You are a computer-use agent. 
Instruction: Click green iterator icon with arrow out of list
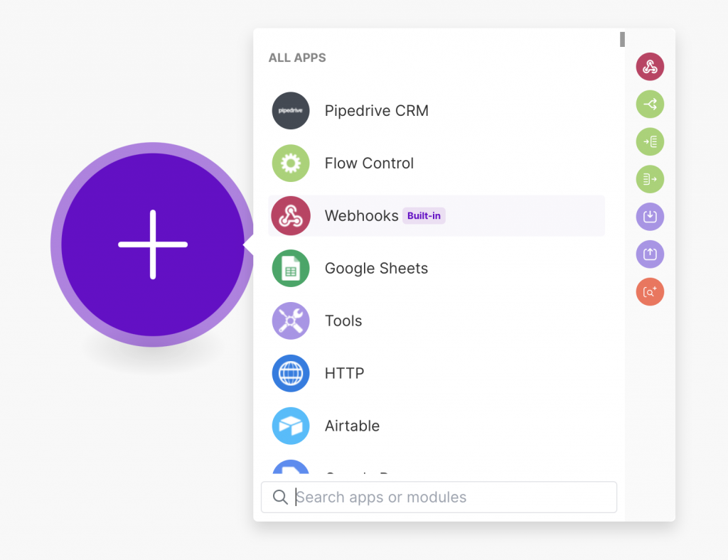[650, 179]
